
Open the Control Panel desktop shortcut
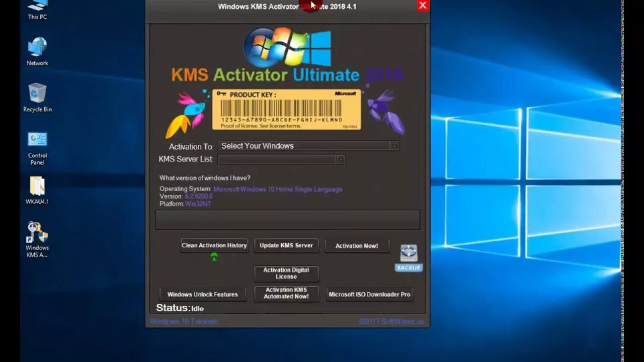[x=37, y=148]
